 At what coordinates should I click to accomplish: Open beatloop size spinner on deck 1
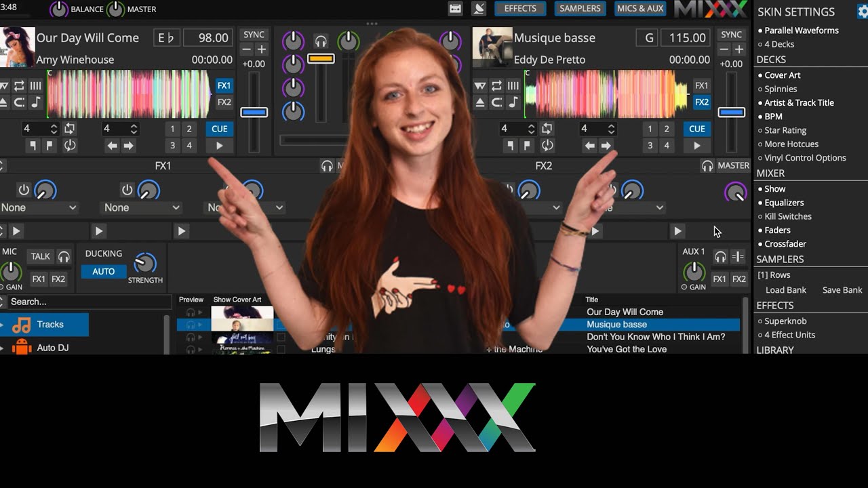point(41,128)
